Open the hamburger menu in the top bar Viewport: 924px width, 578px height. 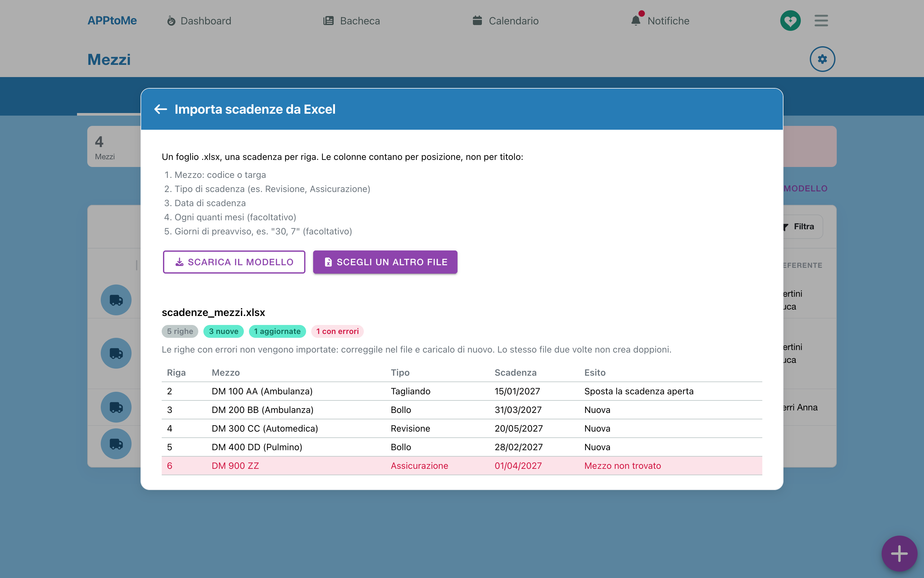point(821,21)
